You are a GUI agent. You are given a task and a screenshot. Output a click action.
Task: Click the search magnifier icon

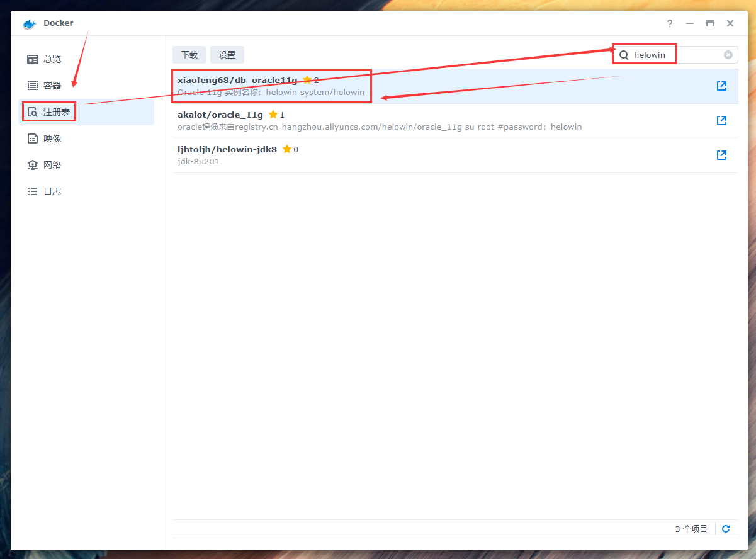click(624, 55)
